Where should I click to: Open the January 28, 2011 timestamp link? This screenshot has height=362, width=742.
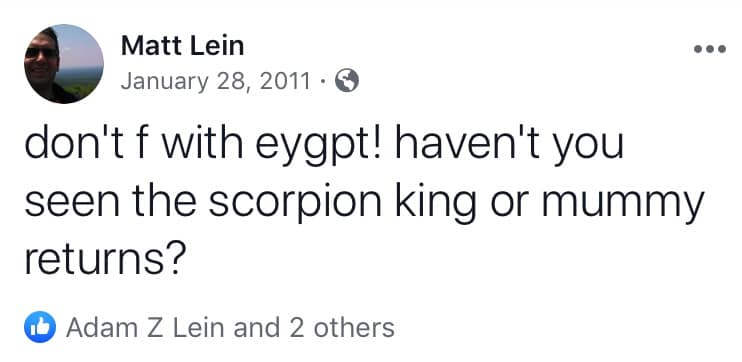click(x=215, y=81)
